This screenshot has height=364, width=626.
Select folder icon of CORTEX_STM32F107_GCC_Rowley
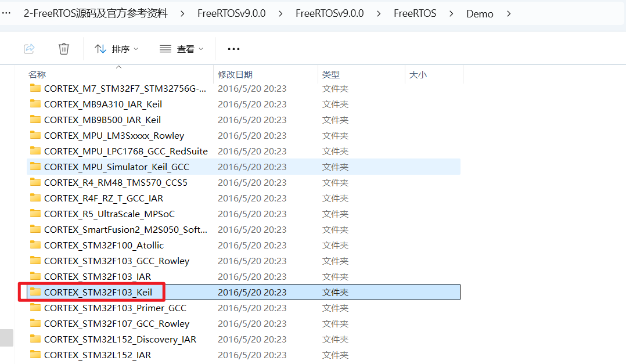(x=35, y=323)
